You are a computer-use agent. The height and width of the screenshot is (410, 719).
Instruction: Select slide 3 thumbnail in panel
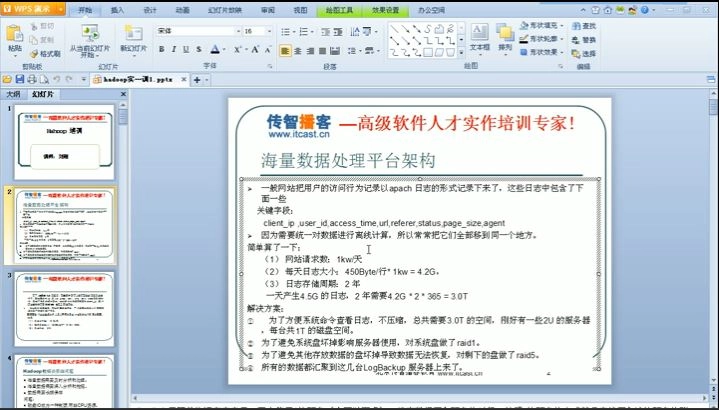coord(64,309)
